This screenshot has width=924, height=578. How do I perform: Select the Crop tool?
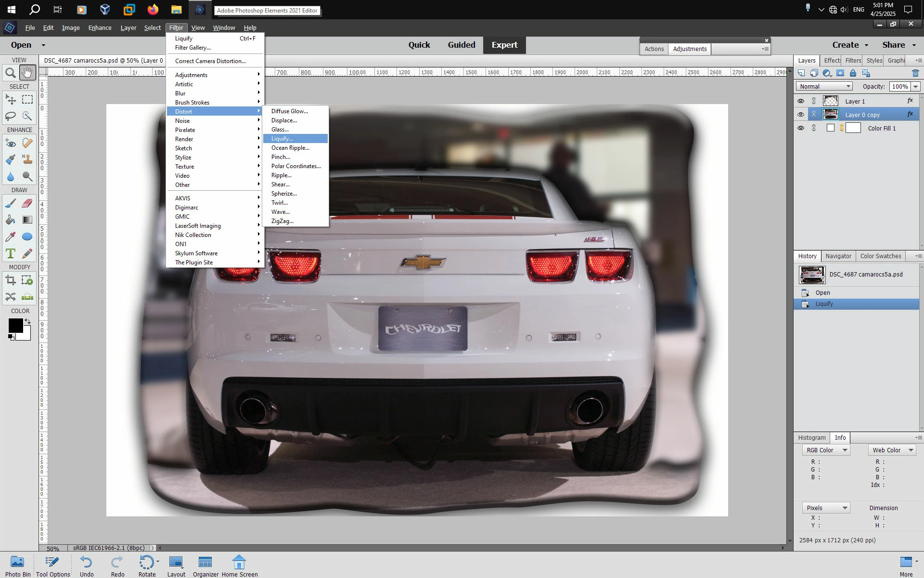[x=10, y=280]
